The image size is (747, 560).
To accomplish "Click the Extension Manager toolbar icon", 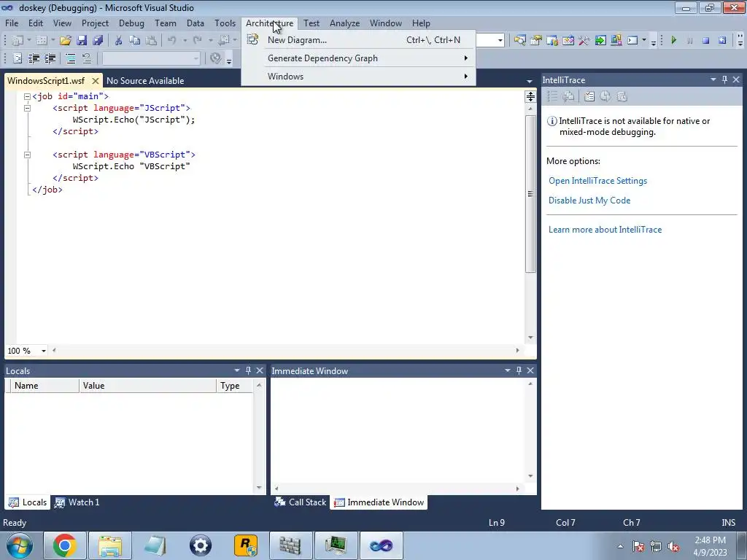I will click(x=616, y=41).
